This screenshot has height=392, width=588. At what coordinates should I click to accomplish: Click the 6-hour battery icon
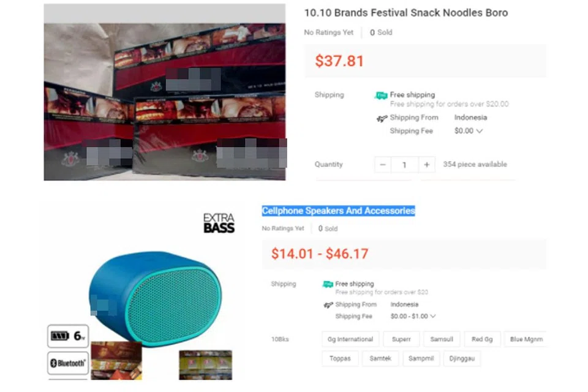[x=68, y=336]
